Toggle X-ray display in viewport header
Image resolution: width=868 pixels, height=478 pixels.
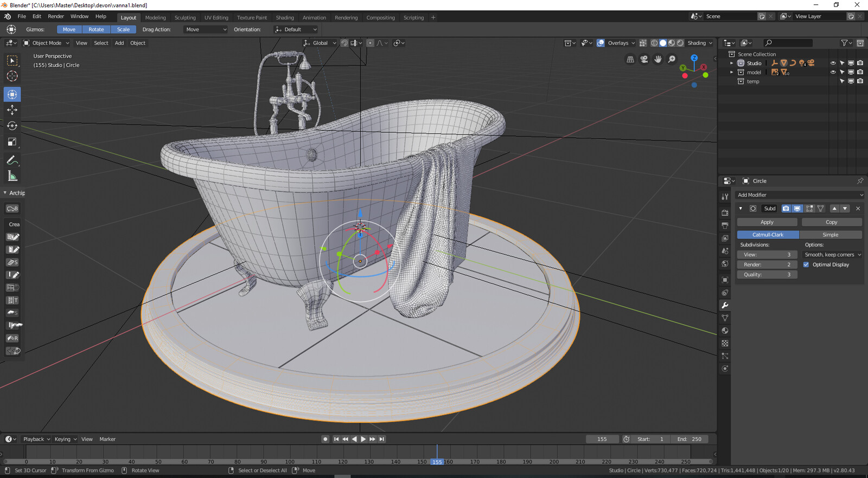pos(643,43)
